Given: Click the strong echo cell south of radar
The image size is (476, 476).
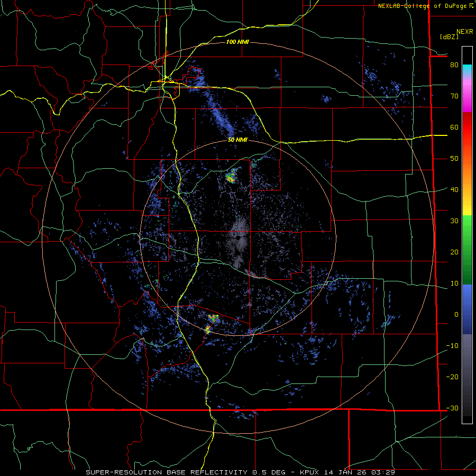Looking at the screenshot, I should coord(214,318).
